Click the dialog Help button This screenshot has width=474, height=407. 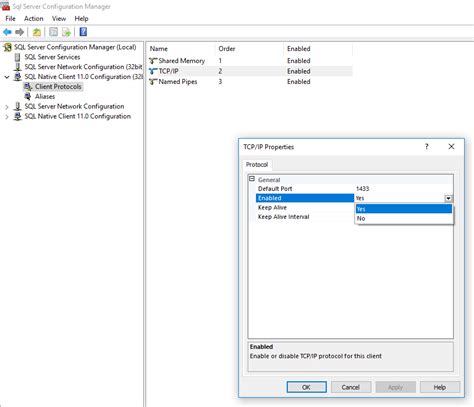click(x=440, y=387)
